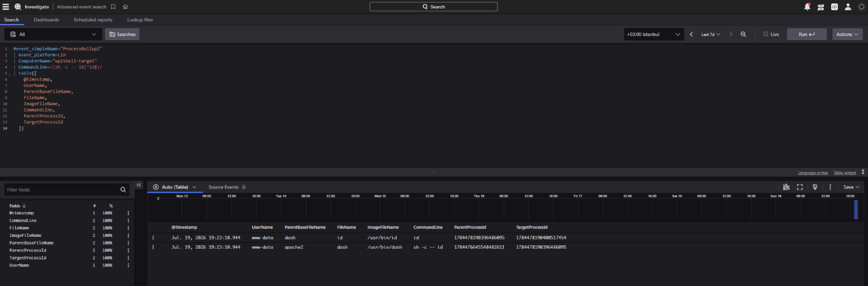Open the home icon next to bookmark
This screenshot has width=868, height=286.
[125, 7]
